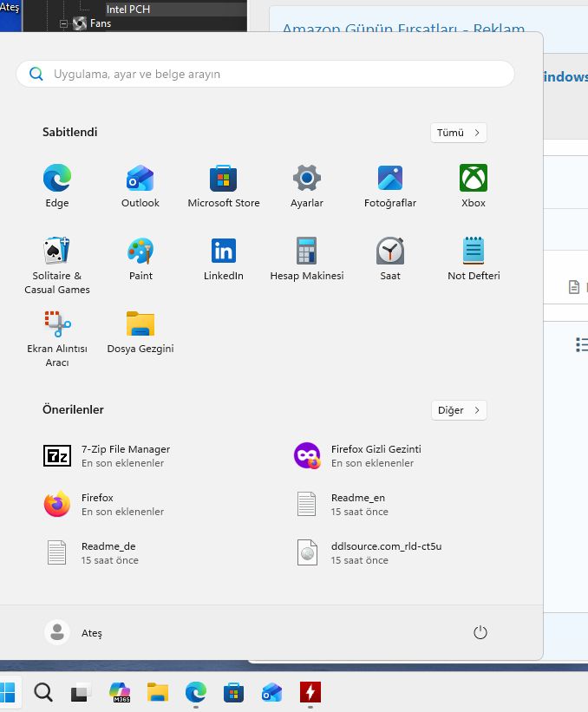Launch Solitaire & Casual Games
The width and height of the screenshot is (588, 712).
click(x=57, y=265)
